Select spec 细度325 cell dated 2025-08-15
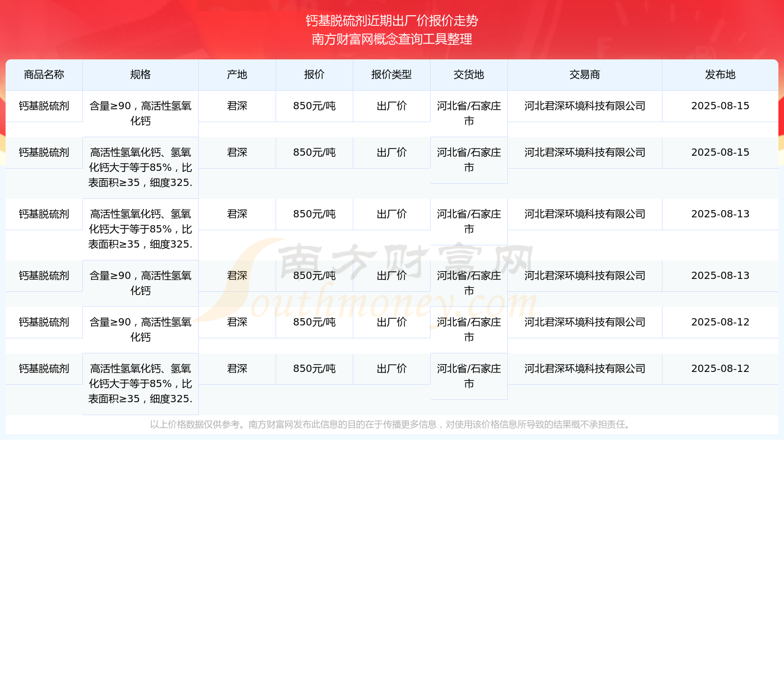Screen dimensions: 784x675 point(141,167)
